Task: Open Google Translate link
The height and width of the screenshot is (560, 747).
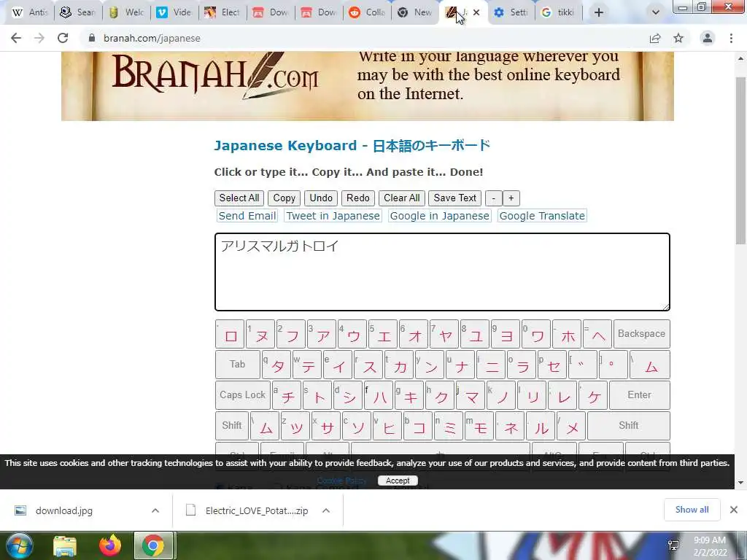Action: (x=542, y=216)
